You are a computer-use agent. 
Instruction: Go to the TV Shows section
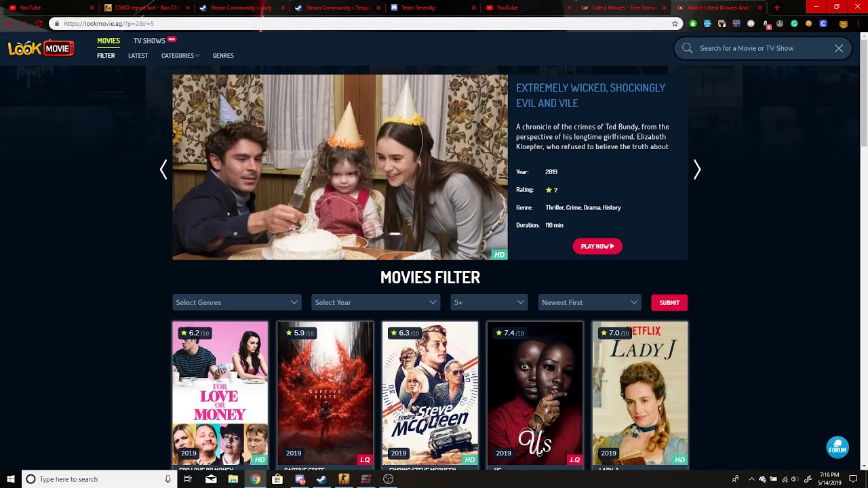point(149,41)
